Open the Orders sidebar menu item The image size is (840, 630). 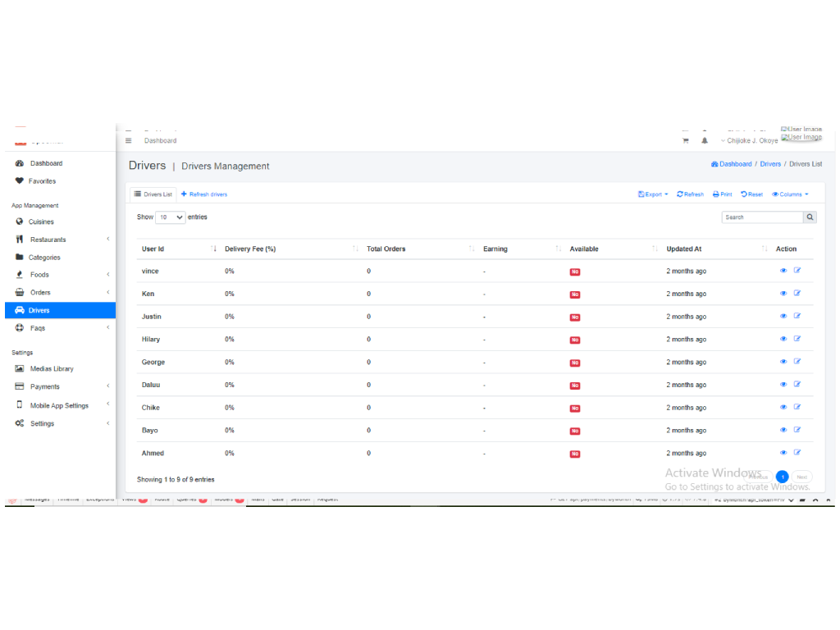40,292
